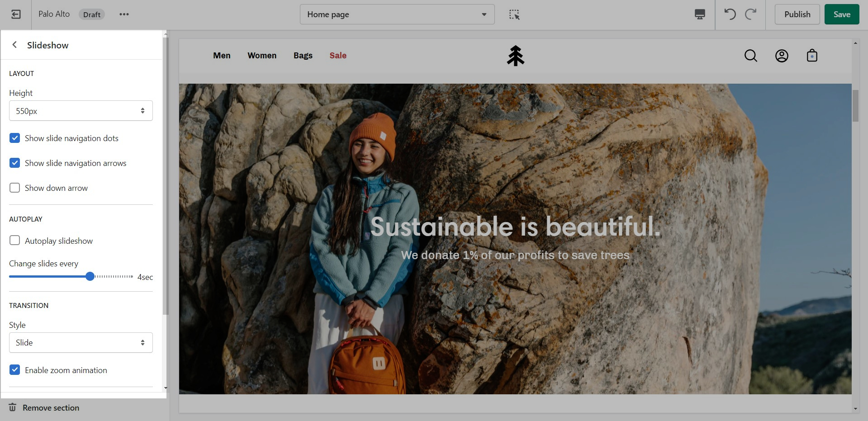Click the exit editor icon
The image size is (868, 421).
click(16, 14)
